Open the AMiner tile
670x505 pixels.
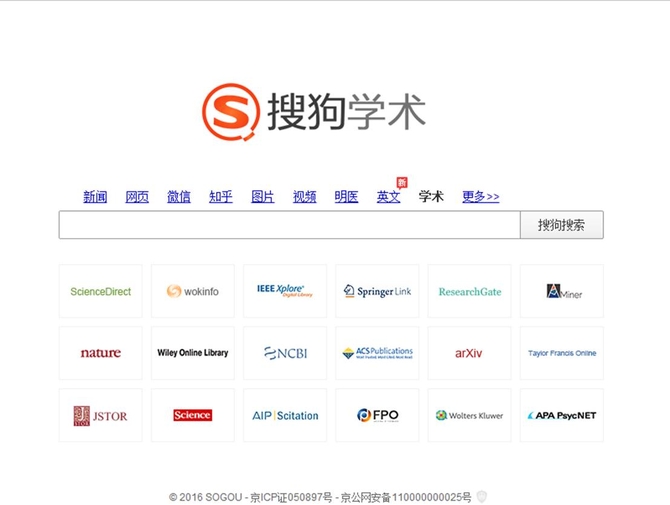(562, 291)
